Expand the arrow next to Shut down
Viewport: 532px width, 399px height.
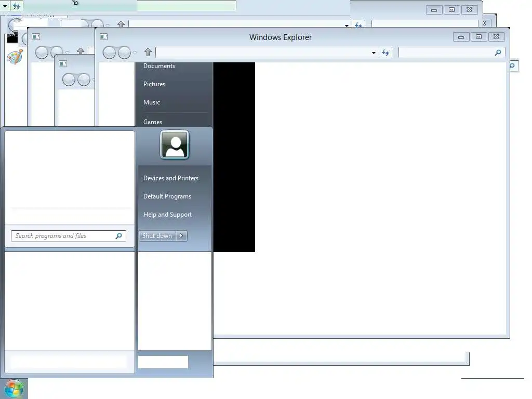coord(181,236)
